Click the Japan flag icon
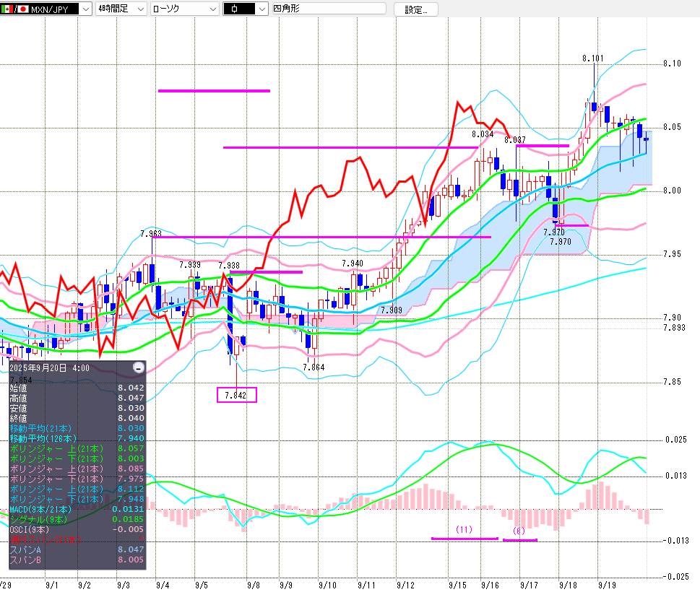Screen dimensions: 700x592 coord(22,9)
